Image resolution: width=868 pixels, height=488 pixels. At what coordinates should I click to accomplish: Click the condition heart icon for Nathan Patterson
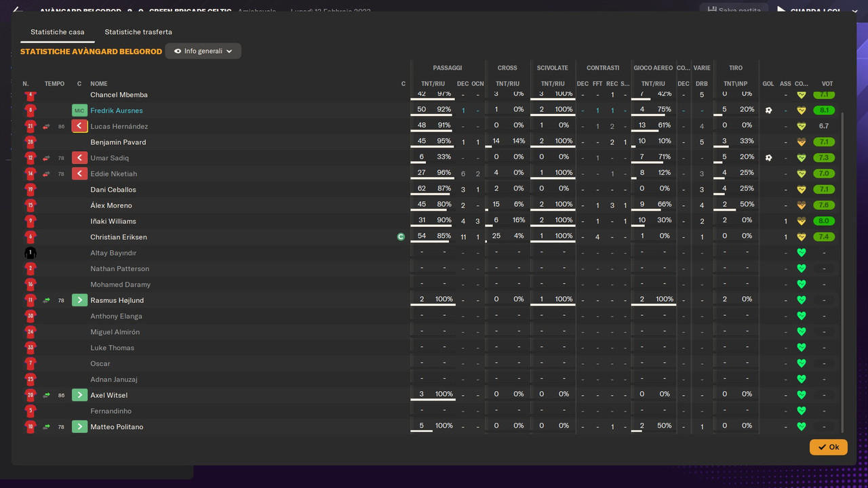[x=801, y=268]
